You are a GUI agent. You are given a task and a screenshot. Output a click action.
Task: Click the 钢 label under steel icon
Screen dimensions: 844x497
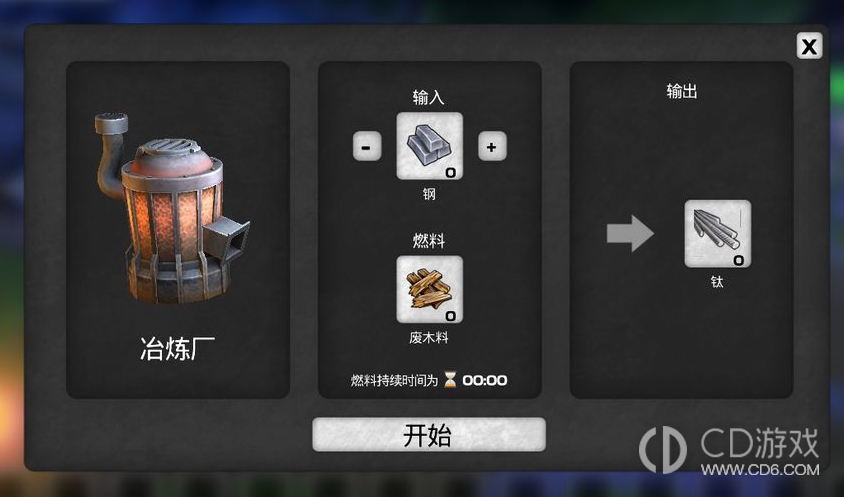429,194
